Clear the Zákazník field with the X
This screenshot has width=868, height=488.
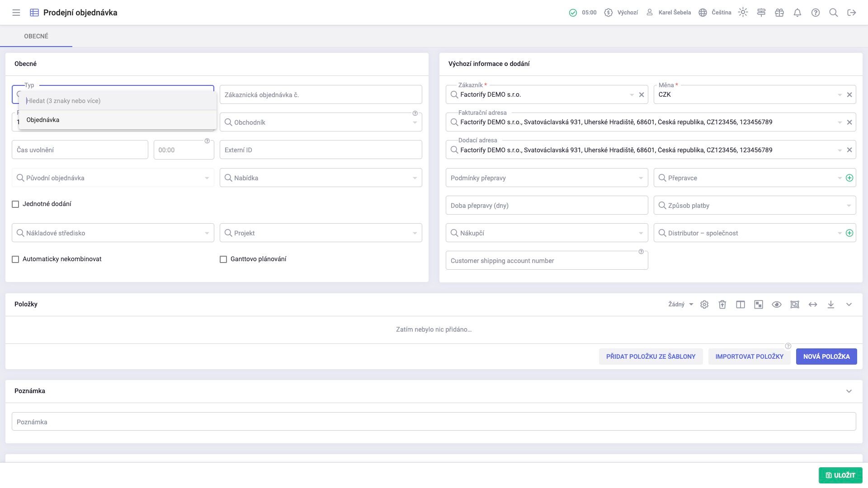(x=641, y=95)
